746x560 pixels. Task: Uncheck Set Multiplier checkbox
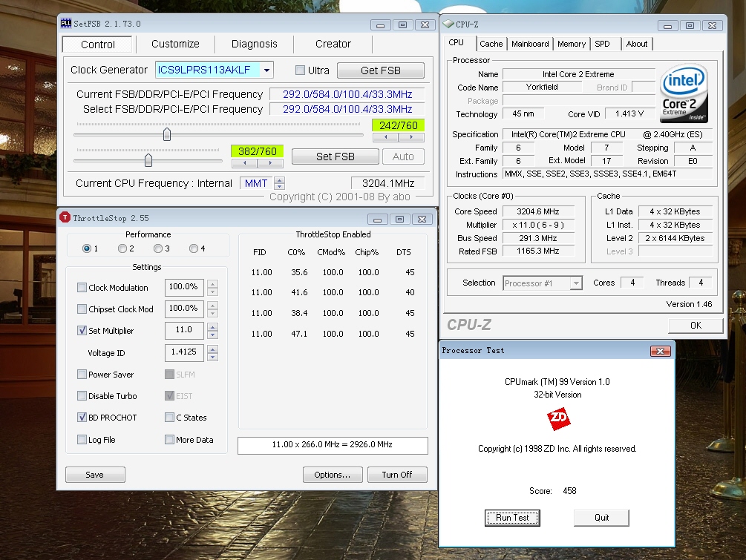pos(82,330)
